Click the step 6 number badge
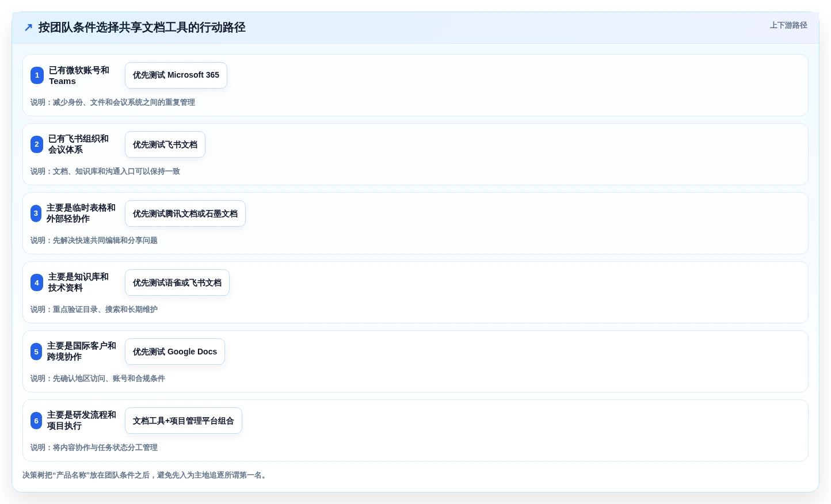The height and width of the screenshot is (504, 831). 36,421
